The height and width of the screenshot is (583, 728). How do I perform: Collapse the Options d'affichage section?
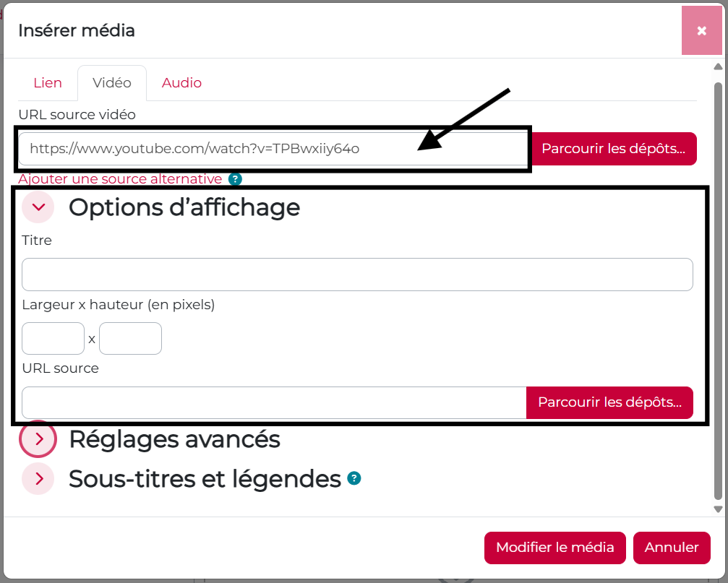(38, 207)
